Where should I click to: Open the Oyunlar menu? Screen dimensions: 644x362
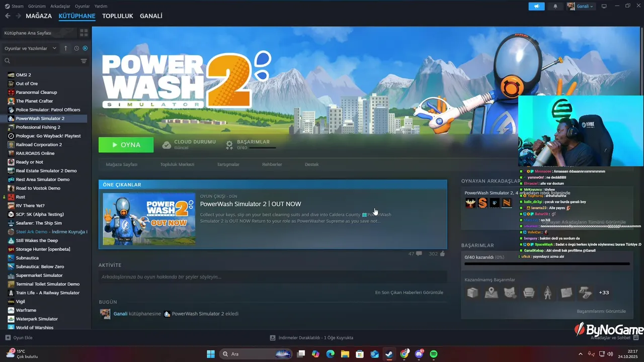click(x=83, y=6)
